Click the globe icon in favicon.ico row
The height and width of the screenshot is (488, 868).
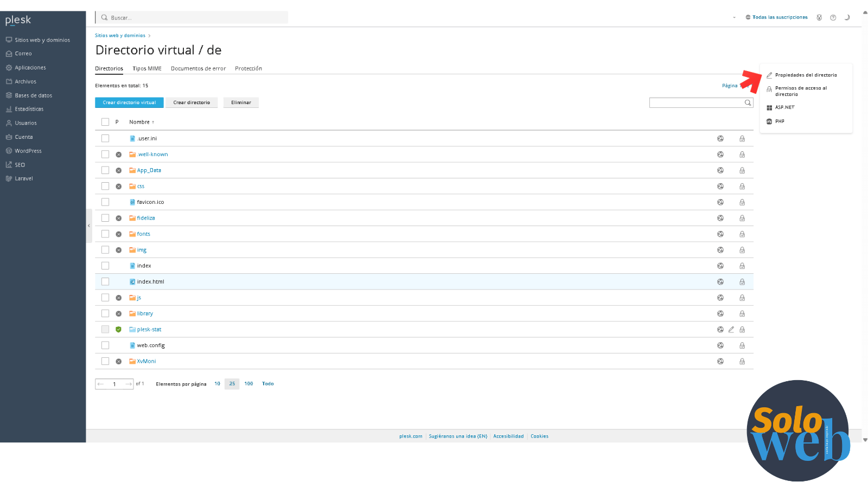pyautogui.click(x=720, y=202)
